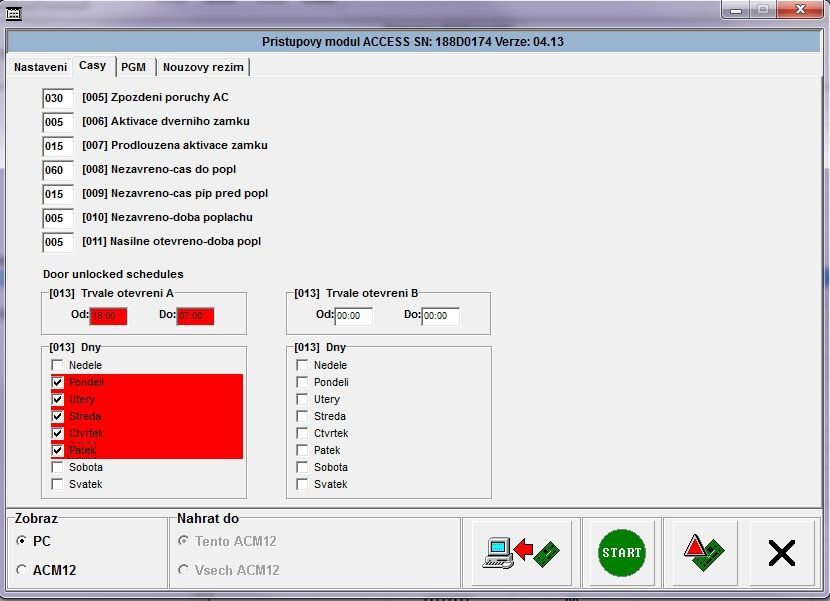Click the Zpozdeni poruchy AC value field
The width and height of the screenshot is (830, 601).
point(58,98)
